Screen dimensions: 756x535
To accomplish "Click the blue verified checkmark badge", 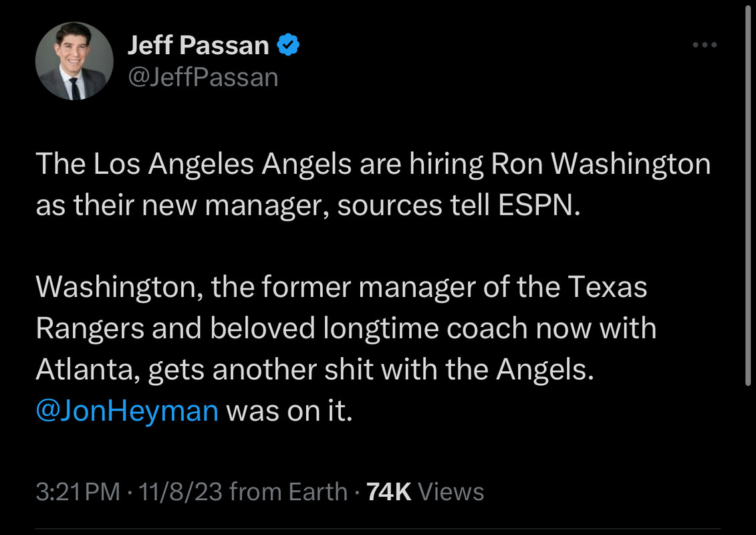I will point(289,45).
